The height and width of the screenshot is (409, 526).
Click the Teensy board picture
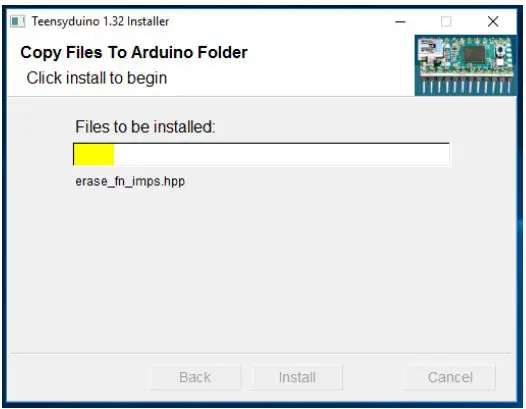pyautogui.click(x=465, y=65)
